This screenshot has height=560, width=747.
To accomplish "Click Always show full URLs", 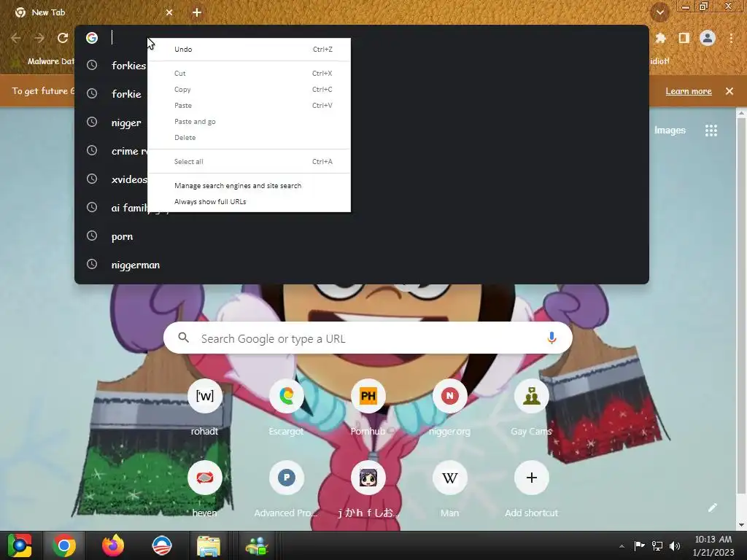I will 249,202.
